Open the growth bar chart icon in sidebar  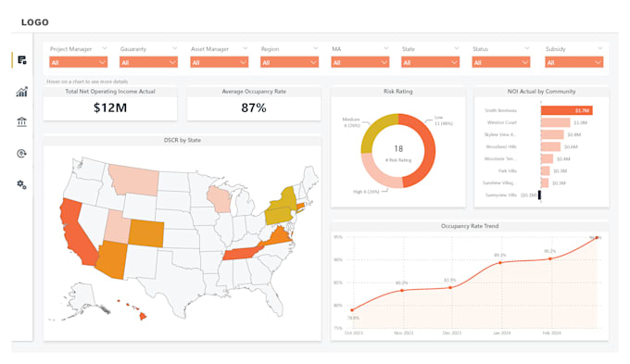click(x=21, y=92)
